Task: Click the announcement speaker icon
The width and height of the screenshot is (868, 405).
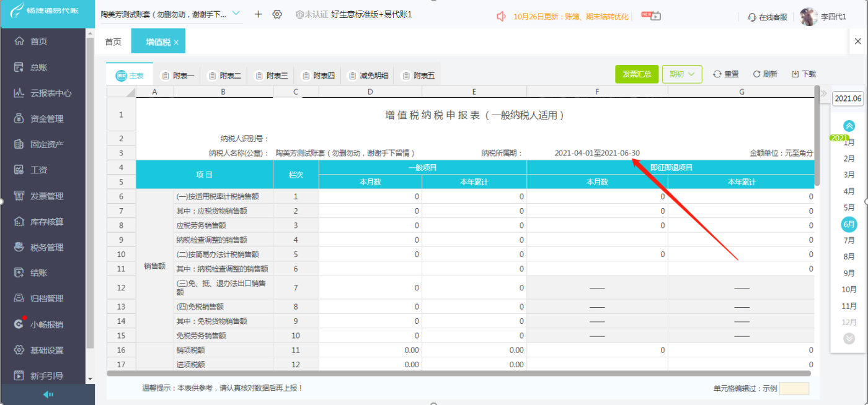Action: (x=502, y=17)
